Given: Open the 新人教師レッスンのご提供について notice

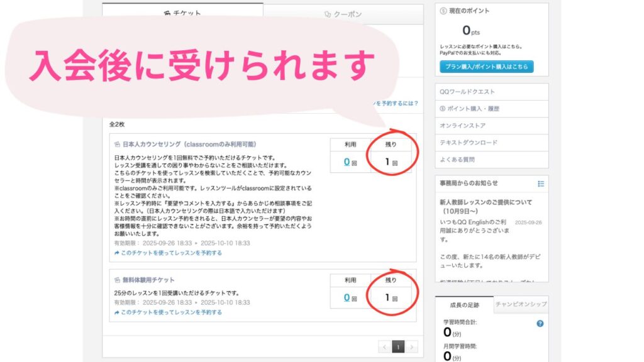Looking at the screenshot, I should pos(486,202).
